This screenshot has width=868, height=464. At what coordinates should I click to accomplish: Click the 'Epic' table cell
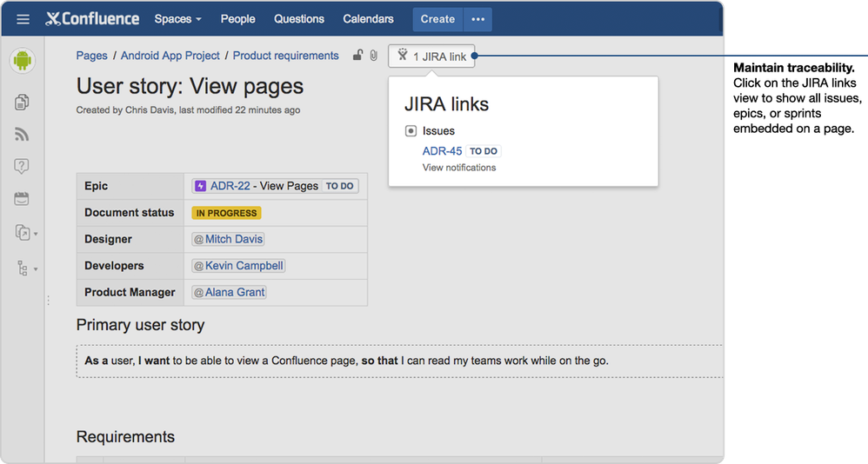click(130, 186)
